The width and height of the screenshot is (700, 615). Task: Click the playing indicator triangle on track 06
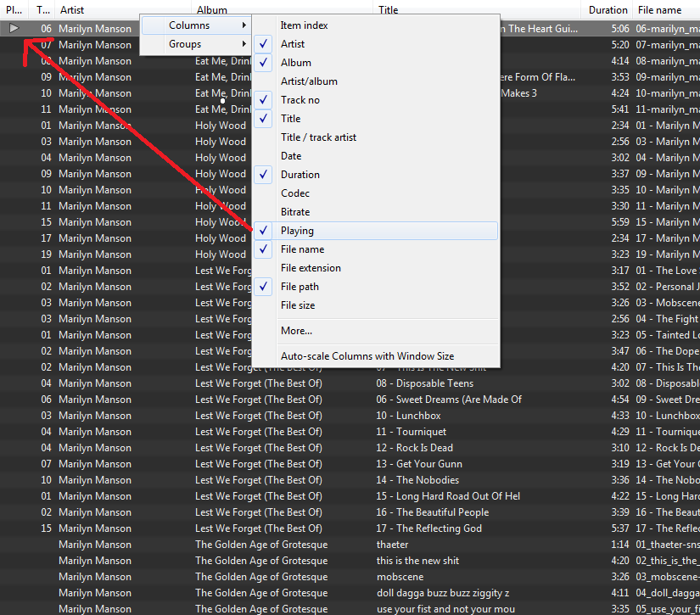click(14, 29)
